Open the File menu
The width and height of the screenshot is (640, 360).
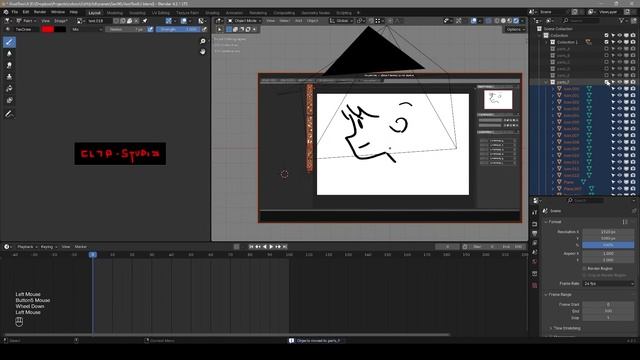tap(15, 12)
